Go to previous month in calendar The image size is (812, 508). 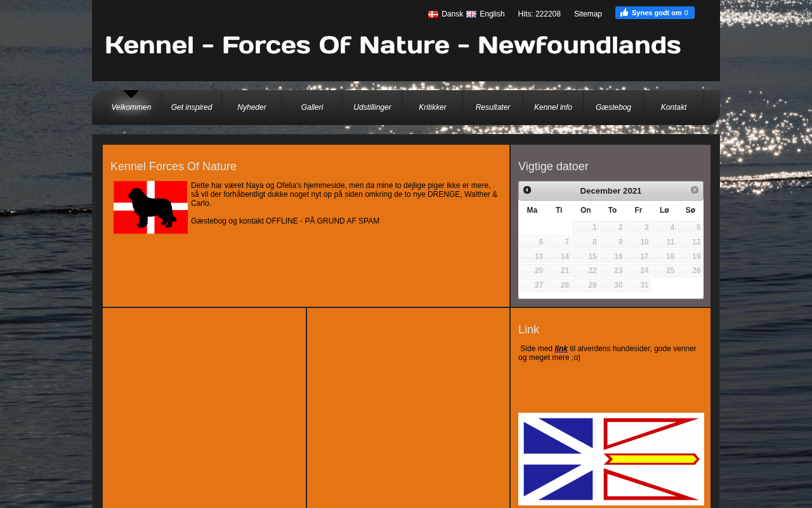click(527, 190)
